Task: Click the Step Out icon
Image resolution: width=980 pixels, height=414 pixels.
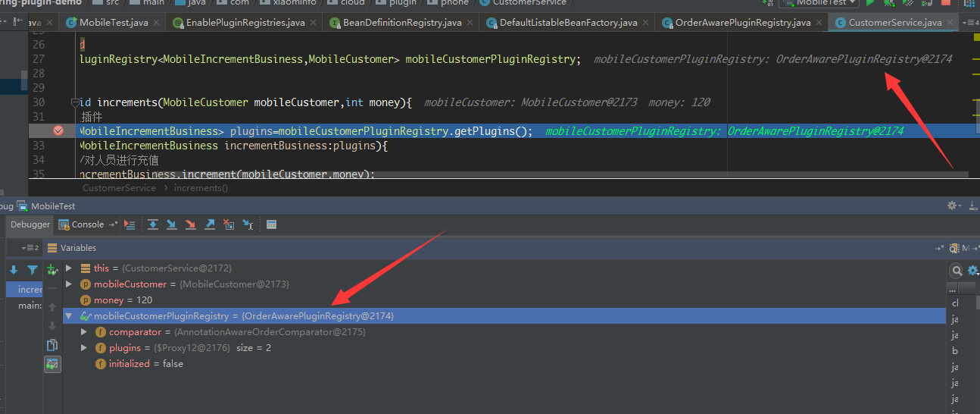Action: 210,224
